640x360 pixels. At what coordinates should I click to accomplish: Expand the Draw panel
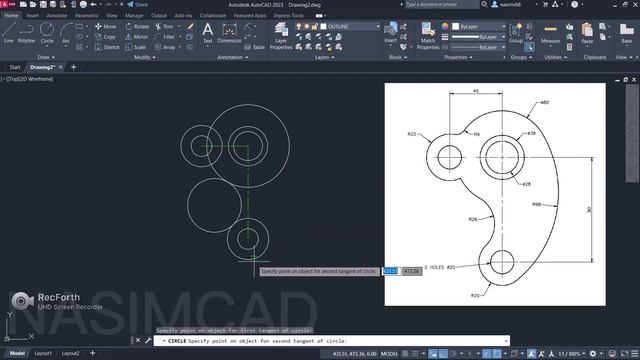pos(46,57)
